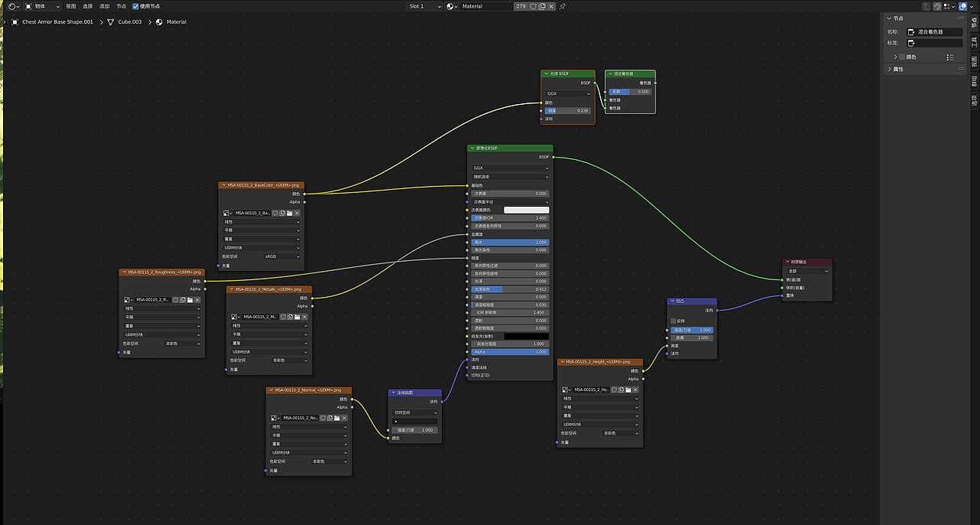Open the BaseColor image browse icon

click(x=227, y=213)
